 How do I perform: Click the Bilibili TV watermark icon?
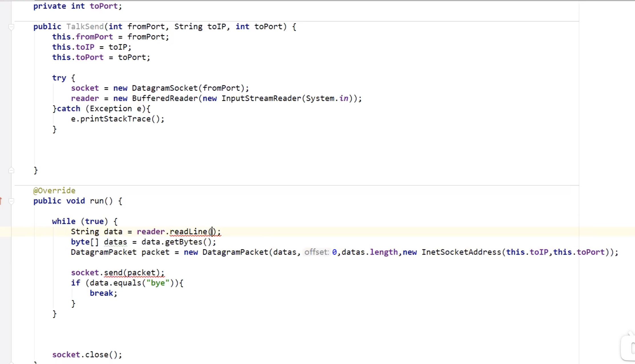point(629,347)
